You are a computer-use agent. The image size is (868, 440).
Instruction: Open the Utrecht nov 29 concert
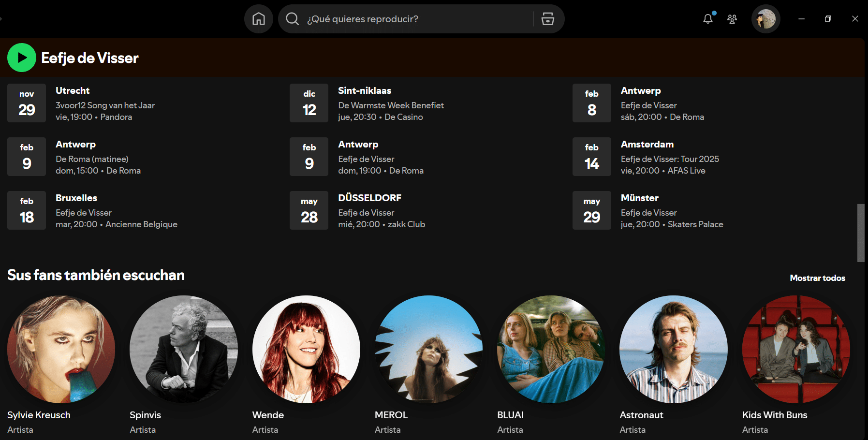(105, 103)
